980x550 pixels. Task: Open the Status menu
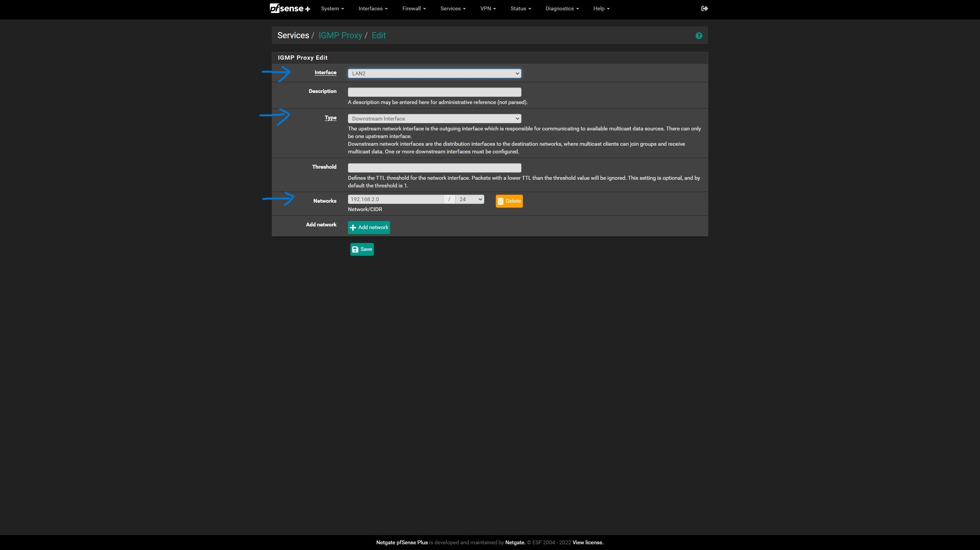click(x=521, y=8)
